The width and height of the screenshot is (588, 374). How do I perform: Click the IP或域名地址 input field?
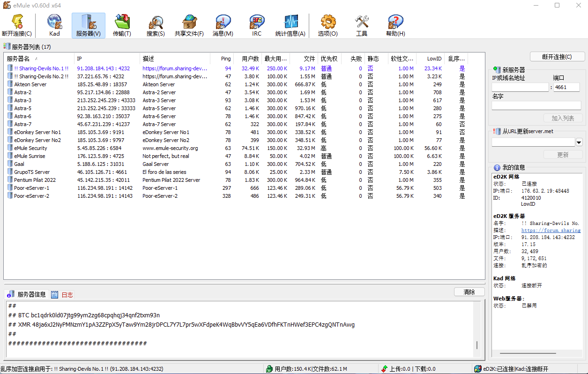520,87
